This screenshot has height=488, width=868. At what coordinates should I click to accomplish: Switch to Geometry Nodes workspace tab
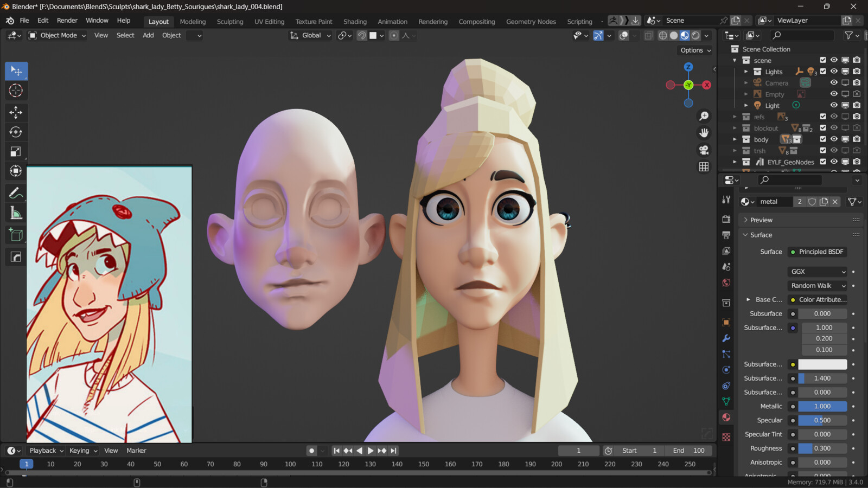[531, 22]
